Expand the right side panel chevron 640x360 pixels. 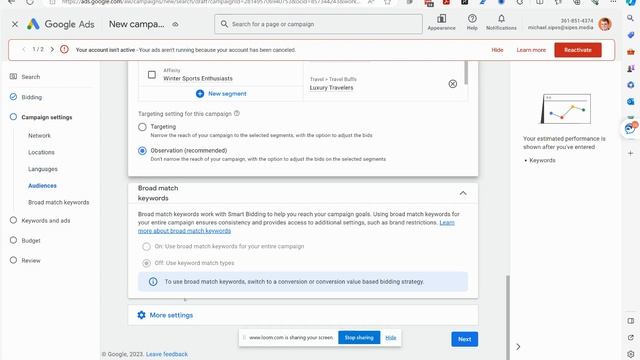click(x=518, y=347)
